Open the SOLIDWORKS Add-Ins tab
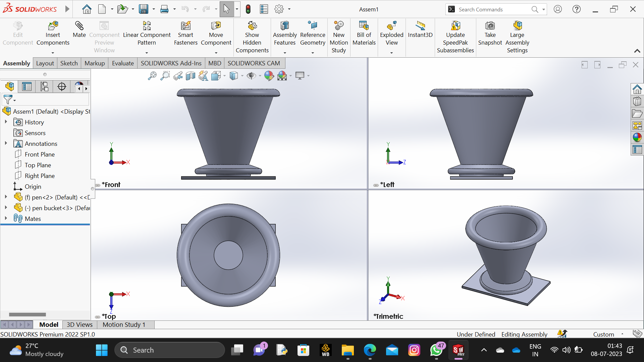 pyautogui.click(x=171, y=63)
